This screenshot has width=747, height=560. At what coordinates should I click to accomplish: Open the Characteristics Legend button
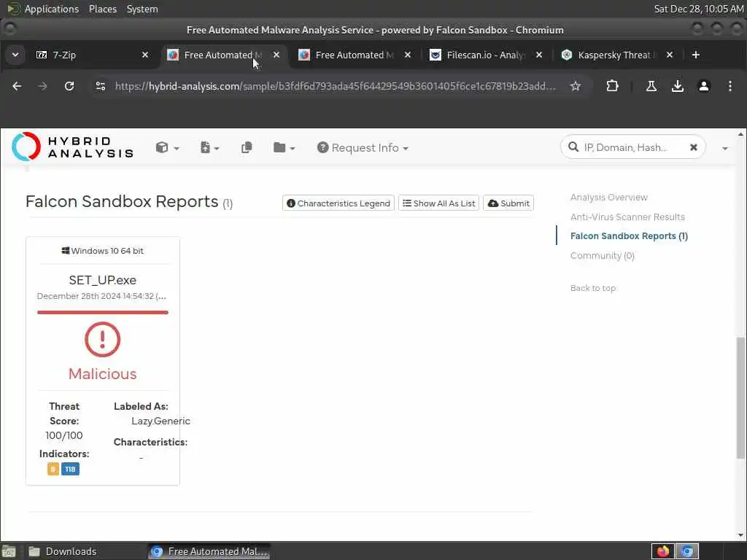(338, 203)
